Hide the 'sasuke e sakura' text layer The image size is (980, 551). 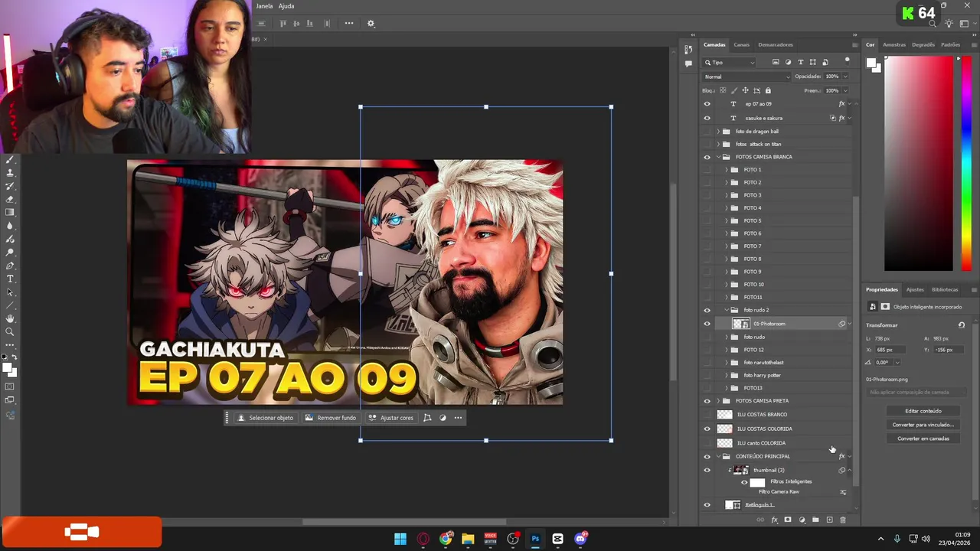tap(707, 118)
